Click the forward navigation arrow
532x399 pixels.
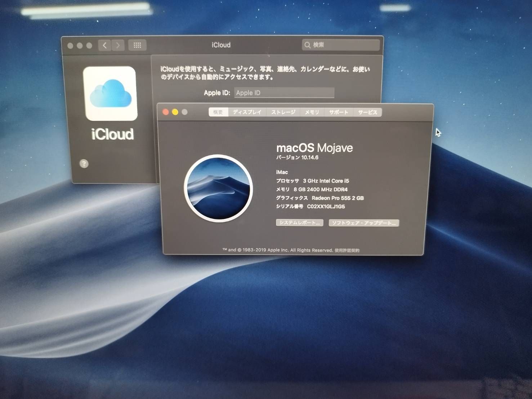[x=119, y=45]
